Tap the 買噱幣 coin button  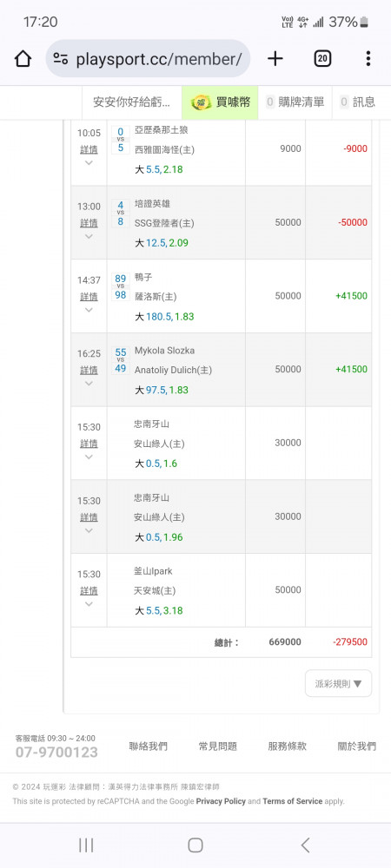[220, 102]
